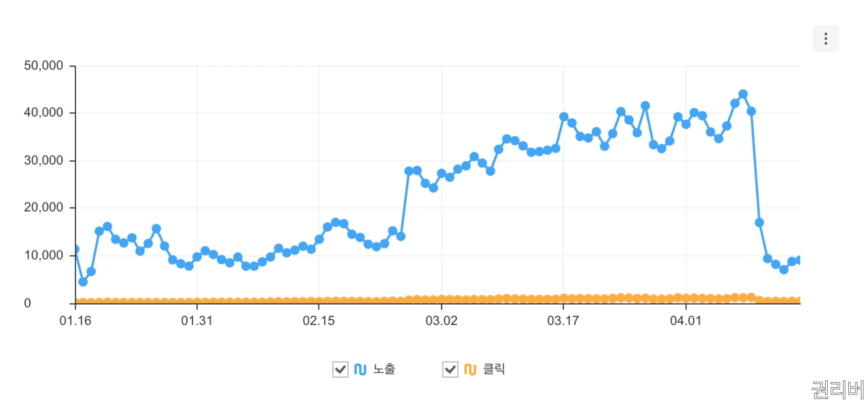The width and height of the screenshot is (868, 404).
Task: Click the 01.31 x-axis label
Action: click(197, 320)
